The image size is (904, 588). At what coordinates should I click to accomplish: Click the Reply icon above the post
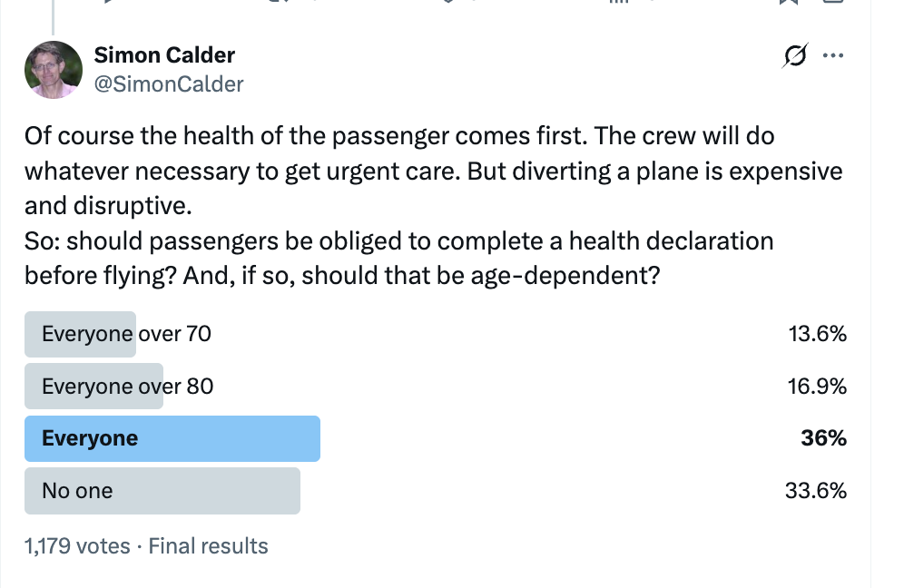point(107,5)
